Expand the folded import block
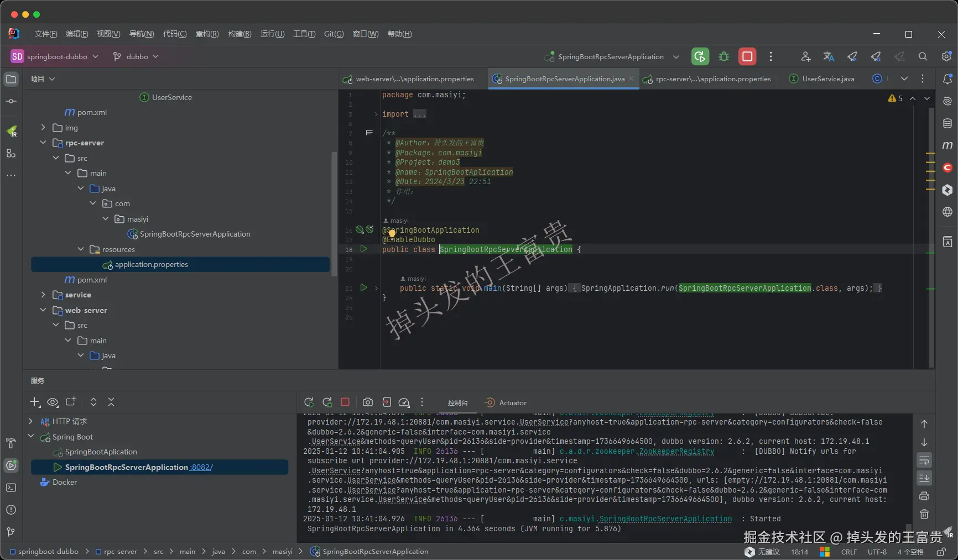 point(376,114)
